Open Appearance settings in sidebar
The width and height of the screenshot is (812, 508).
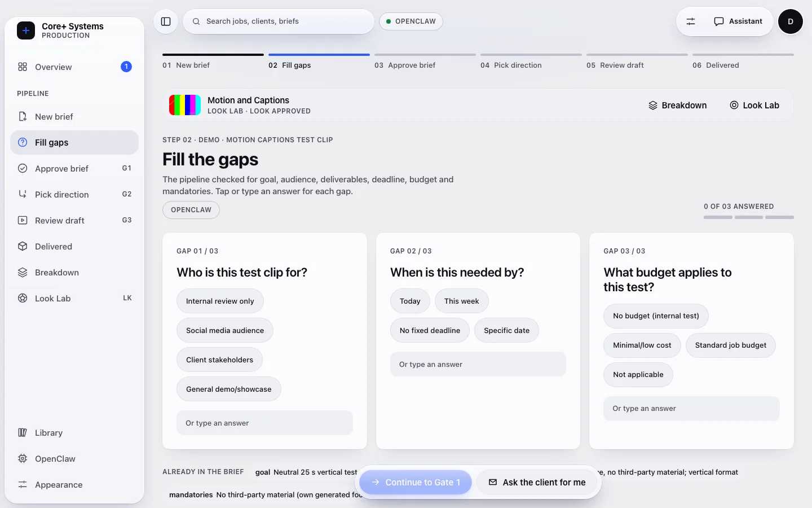(x=74, y=484)
